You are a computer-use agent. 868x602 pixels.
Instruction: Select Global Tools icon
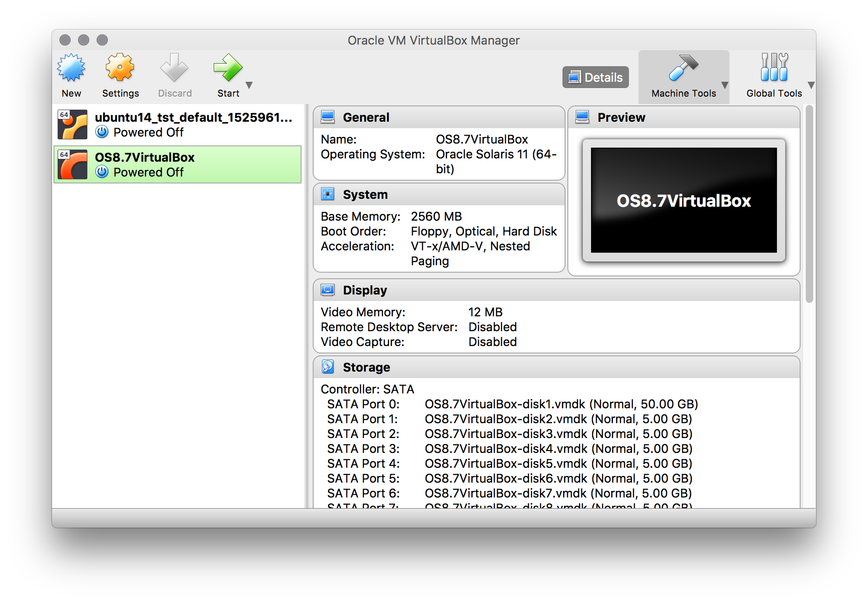click(774, 68)
